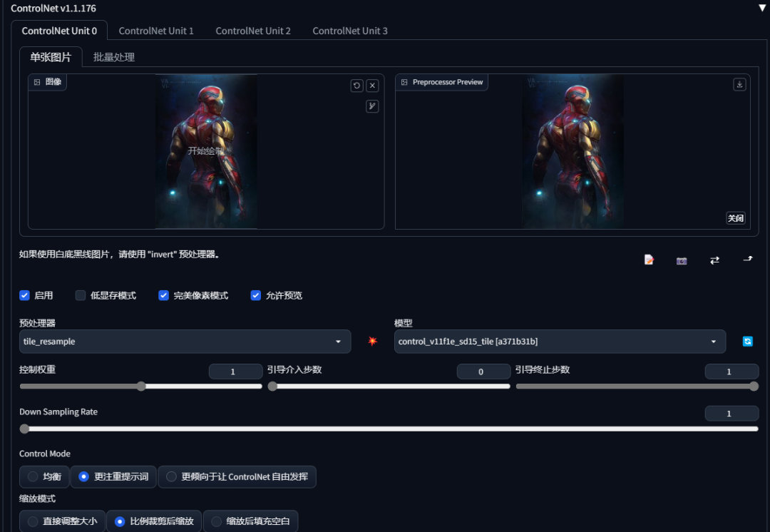Adjust the Down Sampling Rate slider handle
770x532 pixels.
(x=24, y=429)
